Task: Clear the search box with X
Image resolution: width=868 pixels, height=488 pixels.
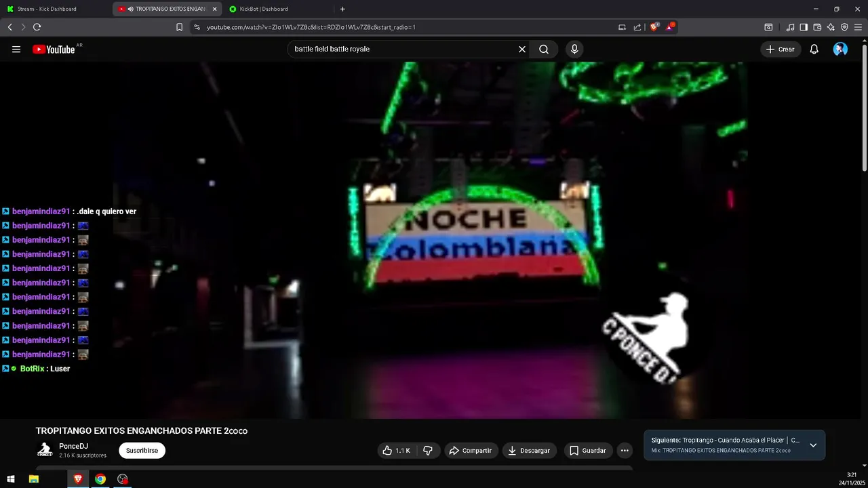Action: click(522, 49)
